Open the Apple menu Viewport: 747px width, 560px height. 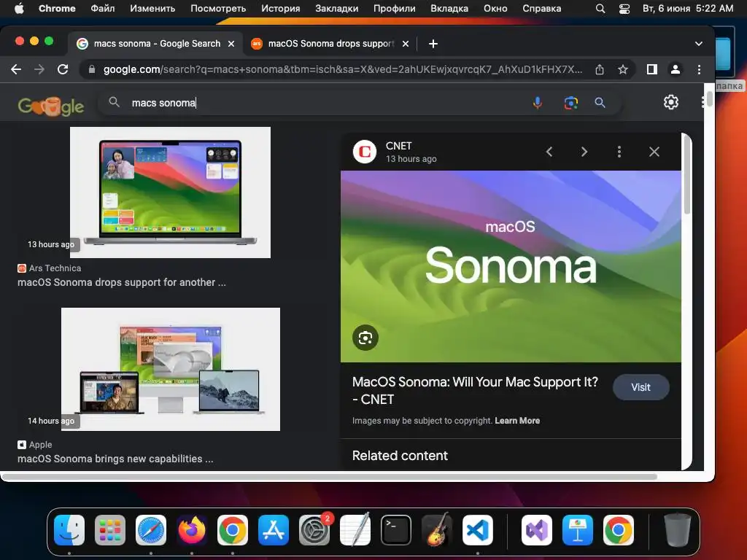coord(19,9)
